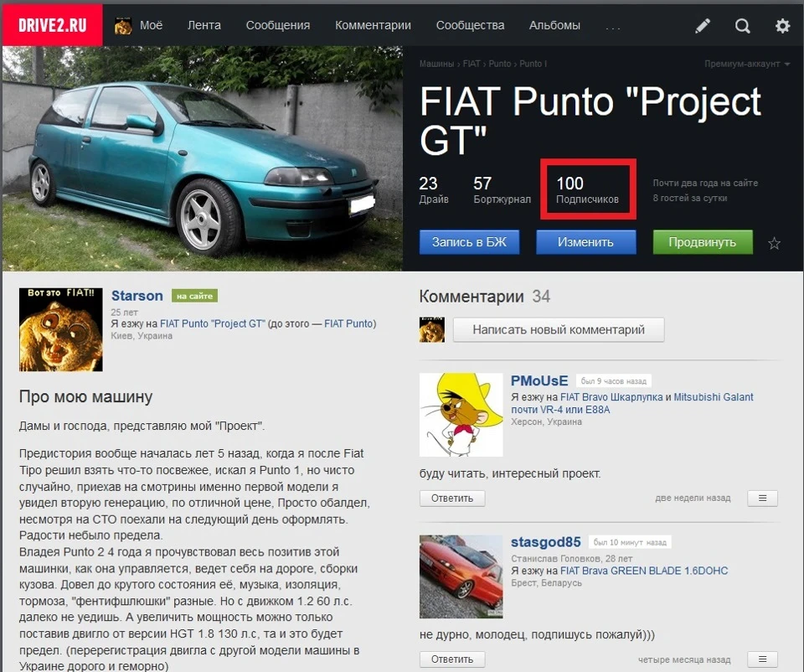The height and width of the screenshot is (672, 804).
Task: Open the Машины breadcrumb link
Action: [436, 64]
